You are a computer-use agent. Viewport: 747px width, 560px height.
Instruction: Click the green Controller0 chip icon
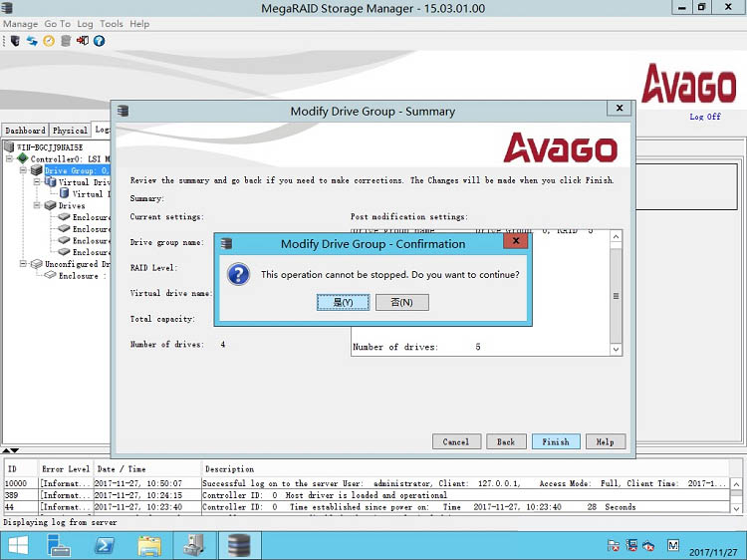22,158
